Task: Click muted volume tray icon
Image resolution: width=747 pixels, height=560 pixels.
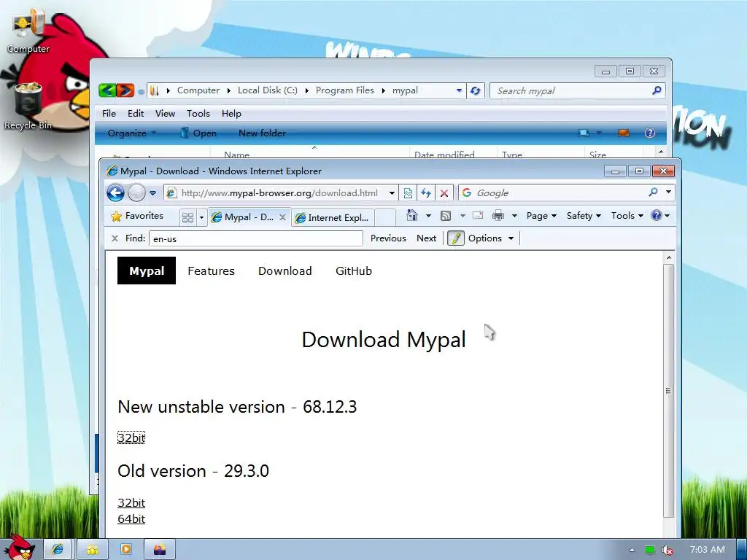Action: (x=667, y=550)
